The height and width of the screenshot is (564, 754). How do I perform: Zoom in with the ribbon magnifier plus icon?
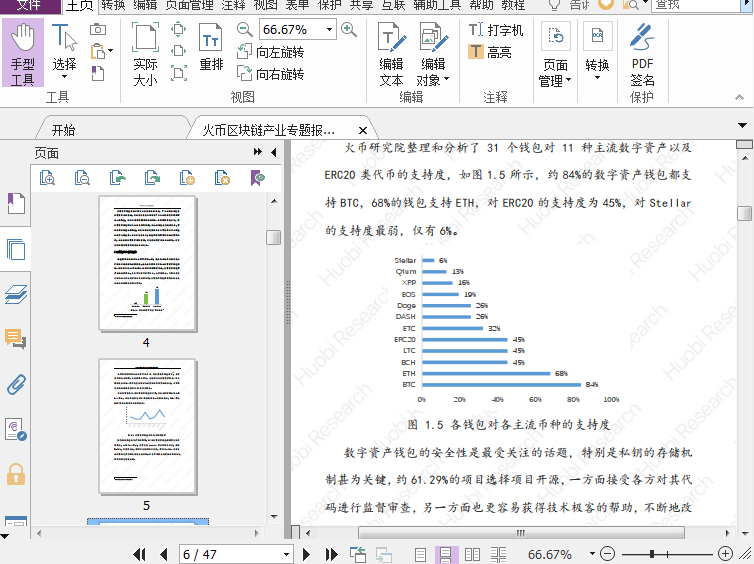349,29
